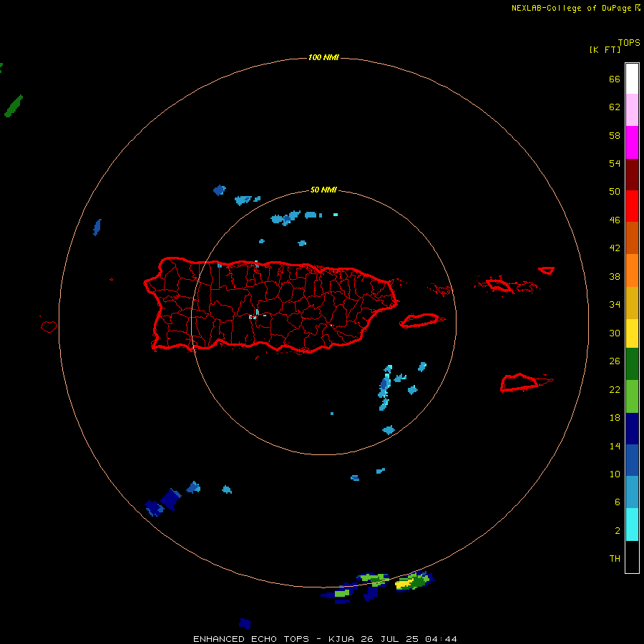This screenshot has height=644, width=644.
Task: Click the ENHANCED ECHO TOPS caption text
Action: pyautogui.click(x=251, y=639)
